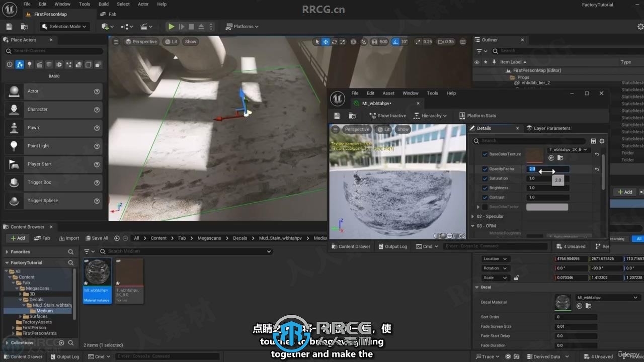Open Build menu in main editor
Screen dimensions: 644x362
(104, 4)
